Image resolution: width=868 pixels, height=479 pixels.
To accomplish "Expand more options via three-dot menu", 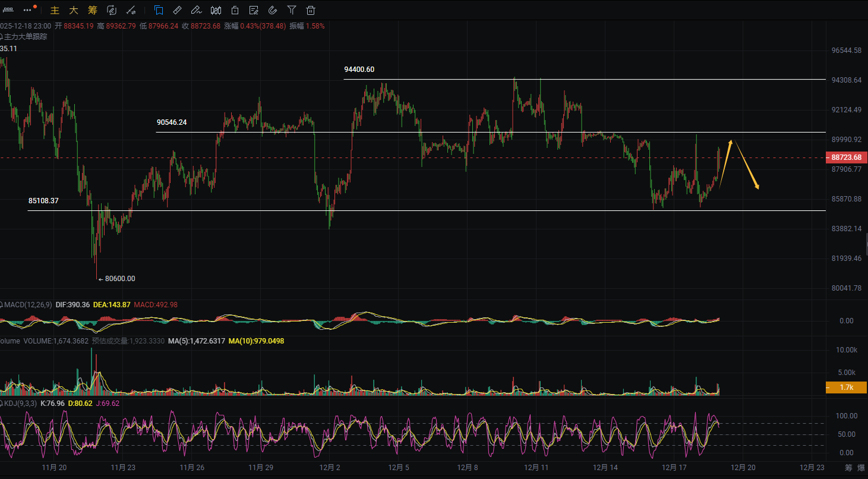I will [x=27, y=10].
